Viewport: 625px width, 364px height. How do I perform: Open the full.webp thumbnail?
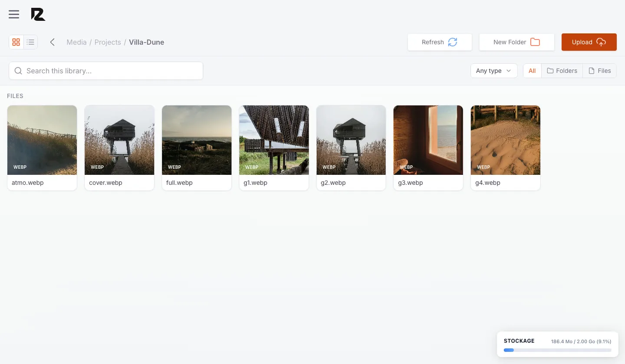197,140
